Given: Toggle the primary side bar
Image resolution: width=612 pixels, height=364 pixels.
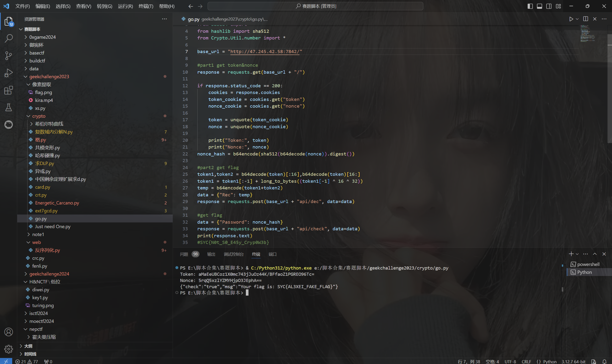Looking at the screenshot, I should click(530, 6).
